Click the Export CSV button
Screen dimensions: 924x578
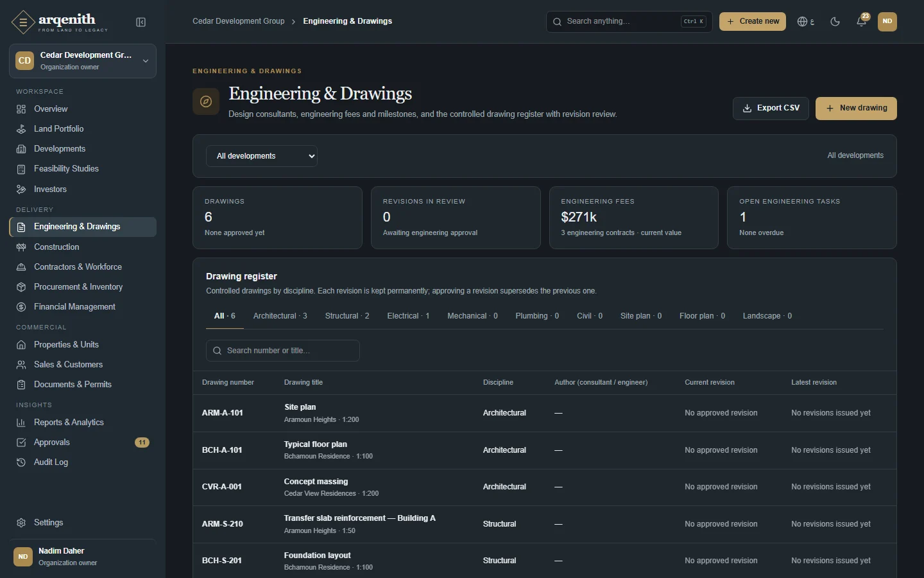coord(771,109)
